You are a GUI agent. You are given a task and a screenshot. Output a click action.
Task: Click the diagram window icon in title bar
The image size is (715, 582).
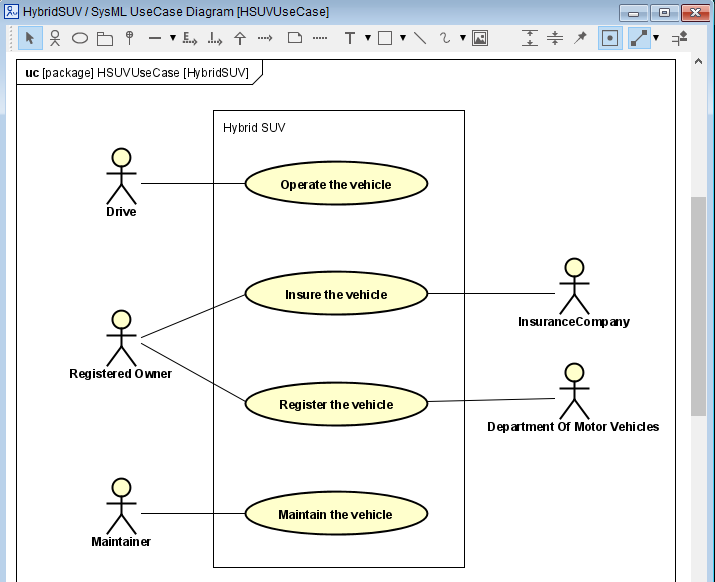pos(11,12)
